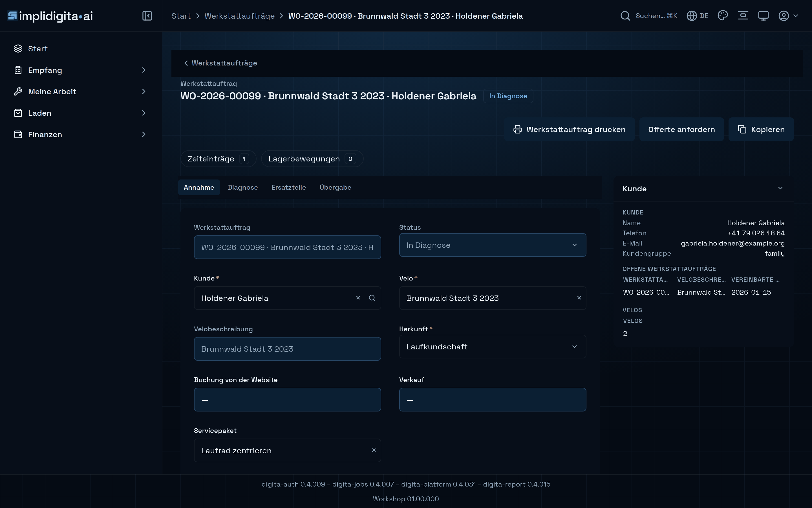812x508 pixels.
Task: Expand the Finanzen section chevron
Action: 144,134
